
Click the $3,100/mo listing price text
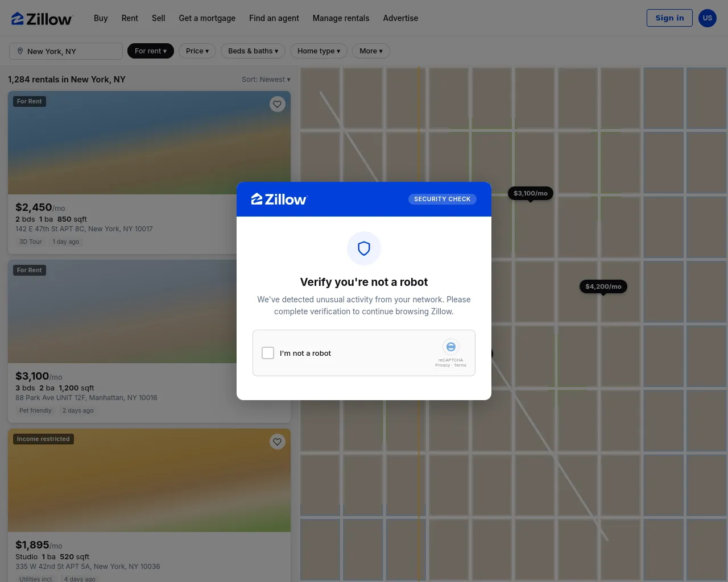(39, 376)
